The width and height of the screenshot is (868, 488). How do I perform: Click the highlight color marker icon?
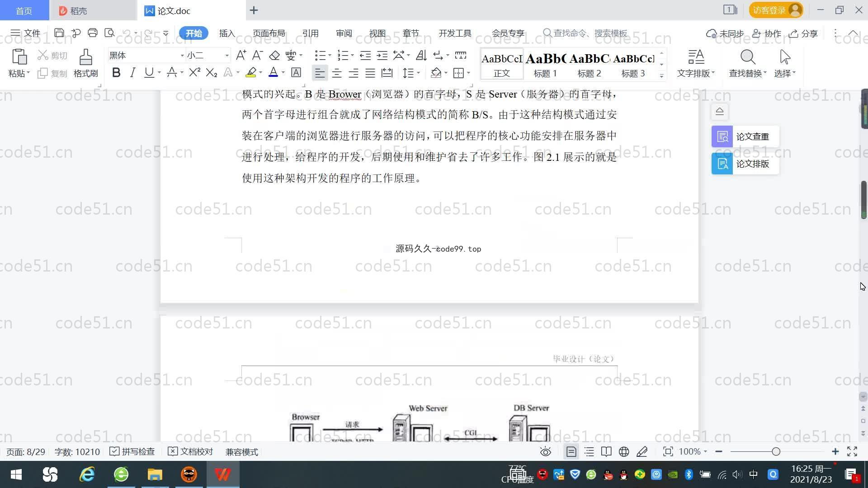pos(251,73)
